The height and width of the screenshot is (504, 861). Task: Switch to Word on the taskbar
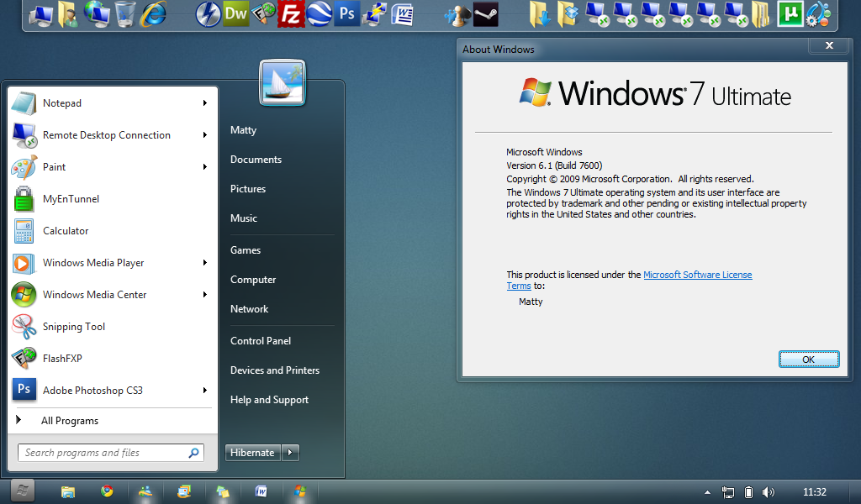click(x=261, y=491)
